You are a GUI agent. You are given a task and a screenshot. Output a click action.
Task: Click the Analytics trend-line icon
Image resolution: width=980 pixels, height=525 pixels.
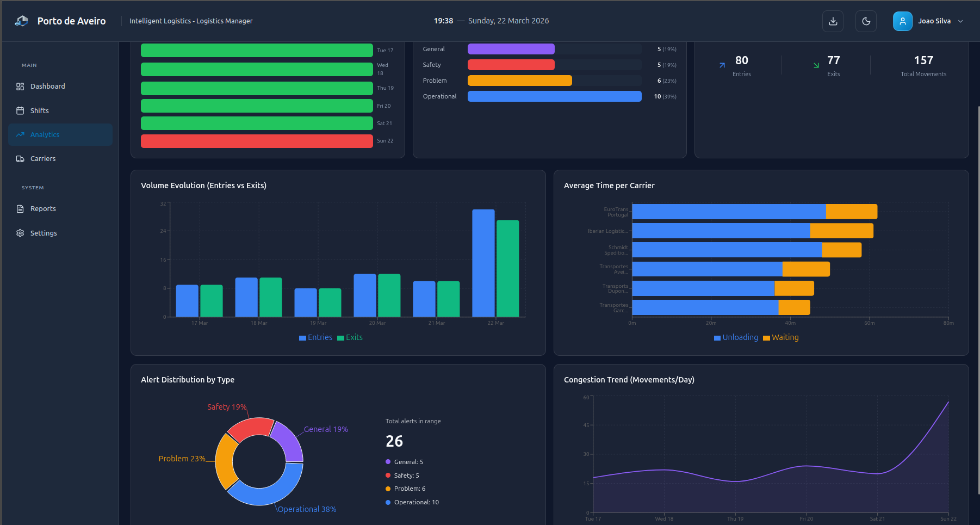pos(20,134)
